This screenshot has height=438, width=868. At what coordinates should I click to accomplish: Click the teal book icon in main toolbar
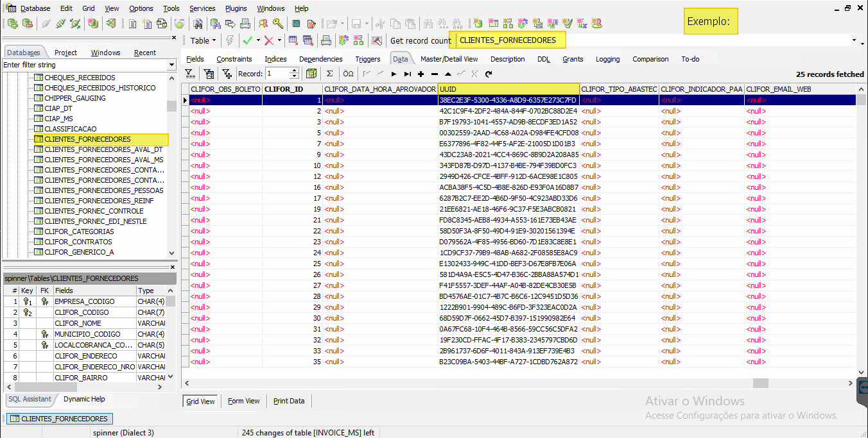tap(296, 24)
